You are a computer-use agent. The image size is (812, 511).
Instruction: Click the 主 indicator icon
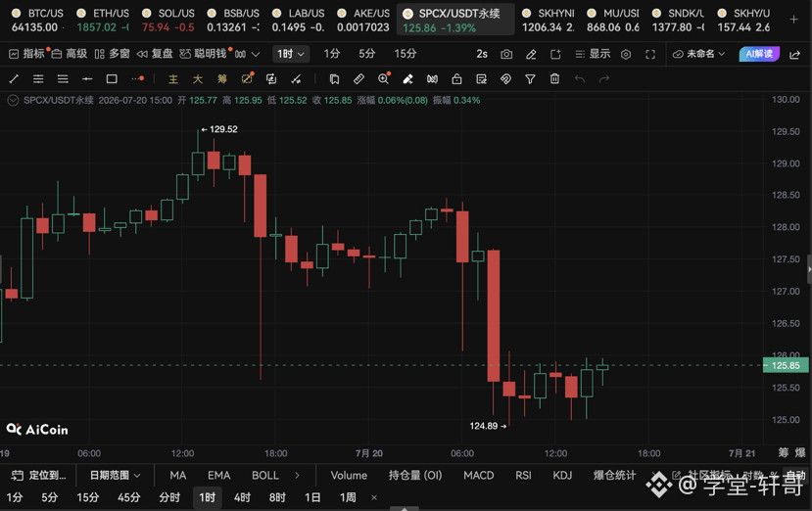pos(173,78)
